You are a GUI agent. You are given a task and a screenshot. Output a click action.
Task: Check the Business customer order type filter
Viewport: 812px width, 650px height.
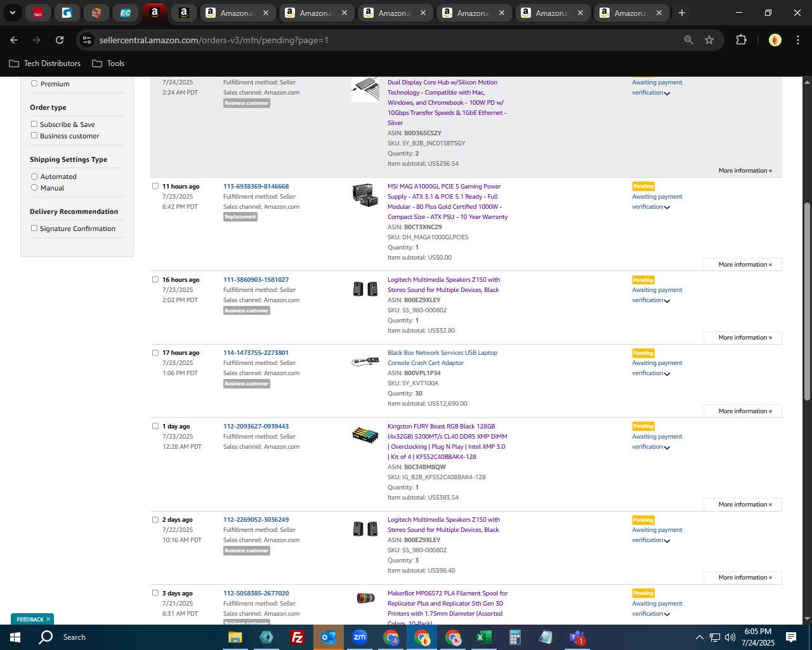[34, 135]
